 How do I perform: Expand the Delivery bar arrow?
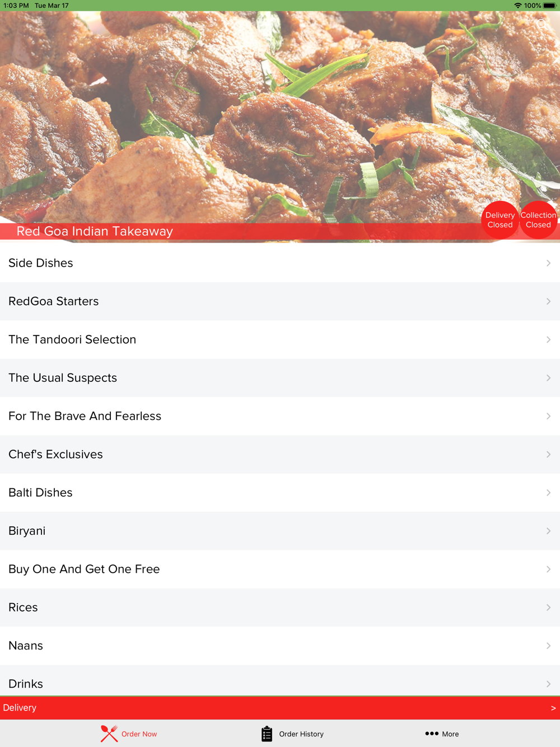click(x=553, y=708)
